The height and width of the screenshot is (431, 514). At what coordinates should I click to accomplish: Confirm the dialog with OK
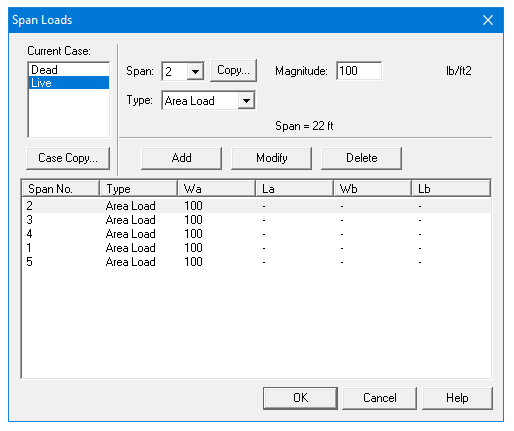coord(300,398)
